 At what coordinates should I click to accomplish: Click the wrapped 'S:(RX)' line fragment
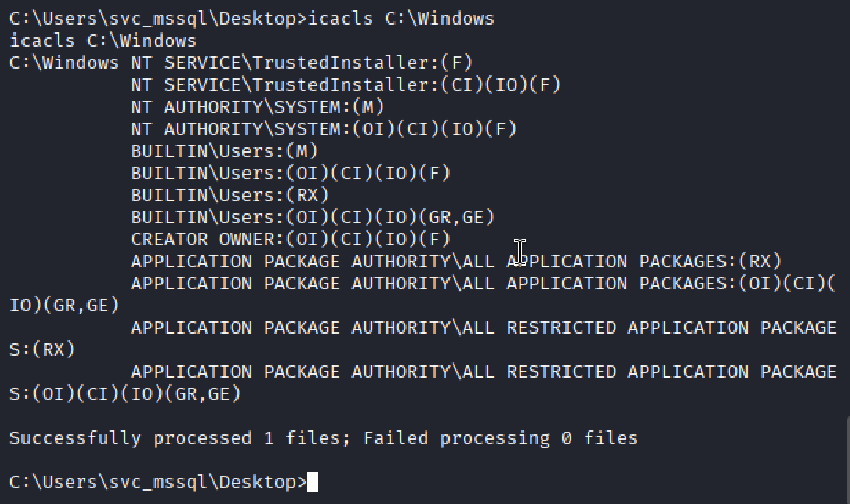[42, 349]
